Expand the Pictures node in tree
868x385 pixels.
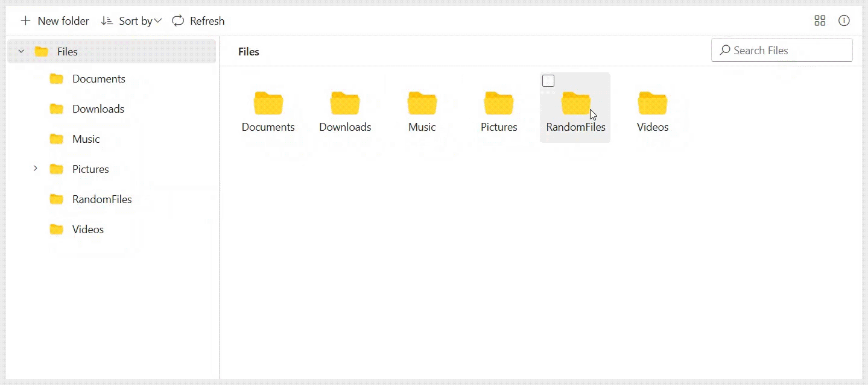point(36,169)
